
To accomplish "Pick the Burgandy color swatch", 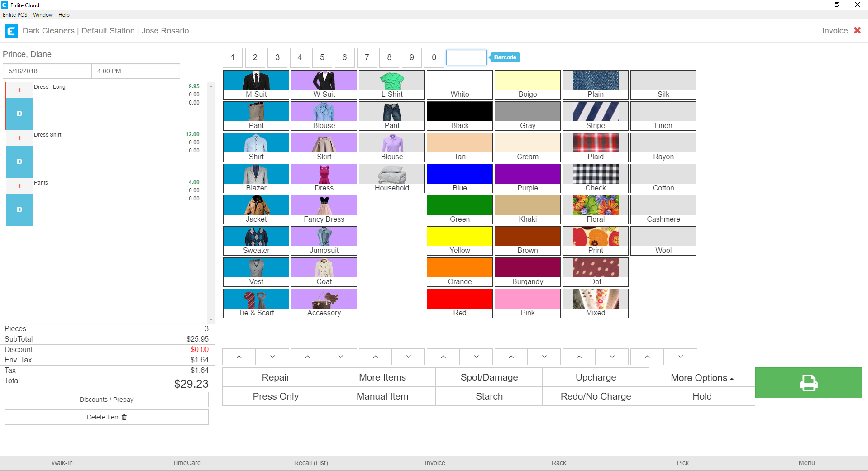I will click(528, 272).
